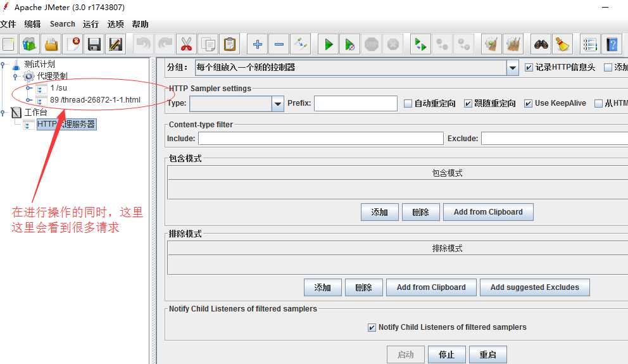This screenshot has height=364, width=628.
Task: Open the Templates toolbar icon
Action: click(x=29, y=44)
